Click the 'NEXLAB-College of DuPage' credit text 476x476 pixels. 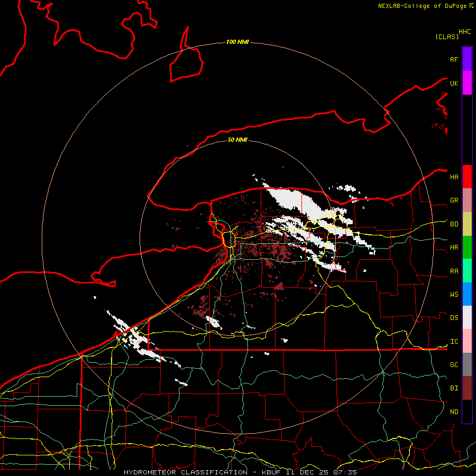pyautogui.click(x=423, y=6)
